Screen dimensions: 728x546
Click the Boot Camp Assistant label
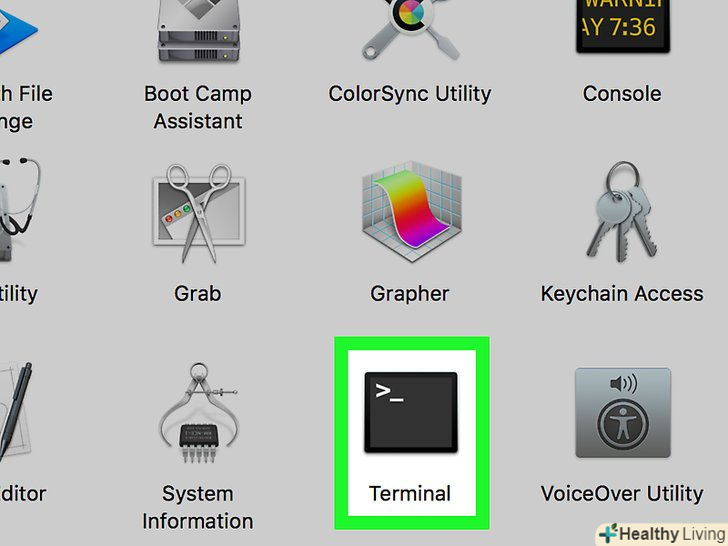point(198,107)
